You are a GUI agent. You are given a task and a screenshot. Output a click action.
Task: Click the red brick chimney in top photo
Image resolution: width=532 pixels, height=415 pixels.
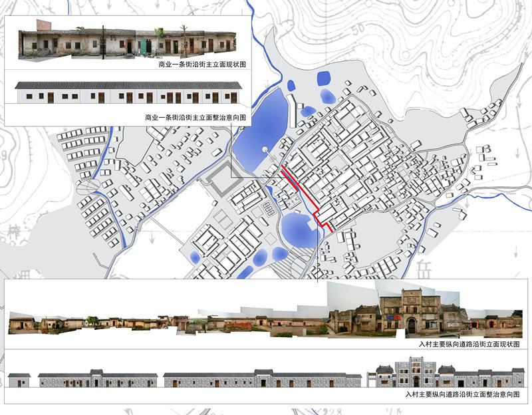(43, 25)
